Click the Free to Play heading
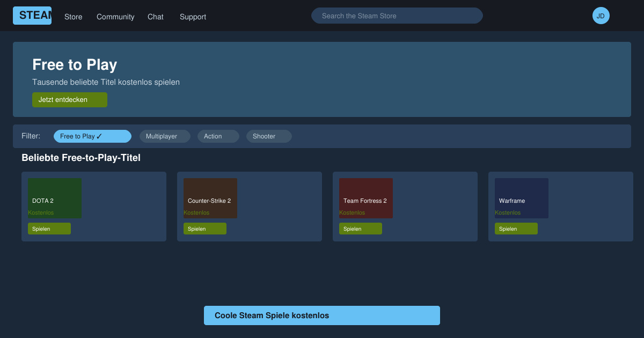The height and width of the screenshot is (338, 644). 75,64
